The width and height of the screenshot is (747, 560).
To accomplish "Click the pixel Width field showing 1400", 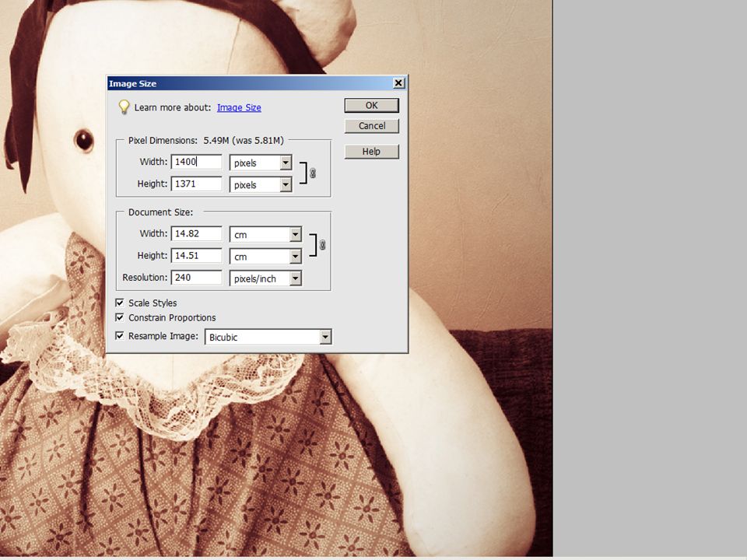I will [196, 162].
